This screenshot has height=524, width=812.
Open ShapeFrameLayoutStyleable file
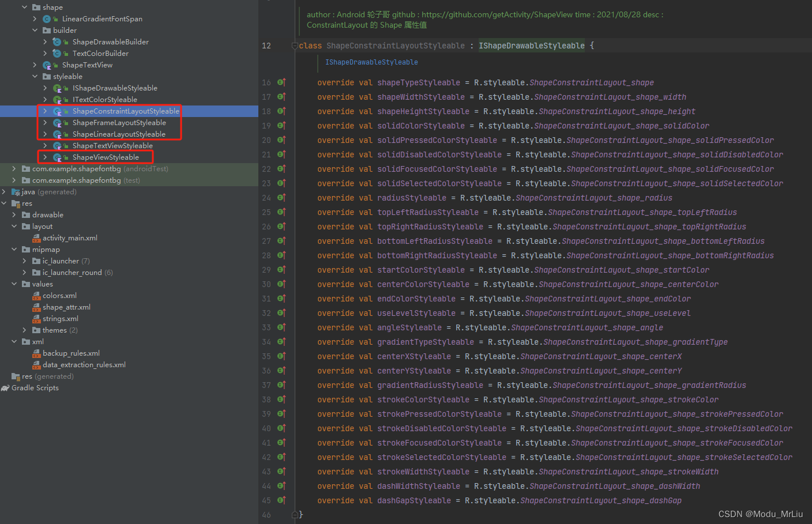[119, 123]
